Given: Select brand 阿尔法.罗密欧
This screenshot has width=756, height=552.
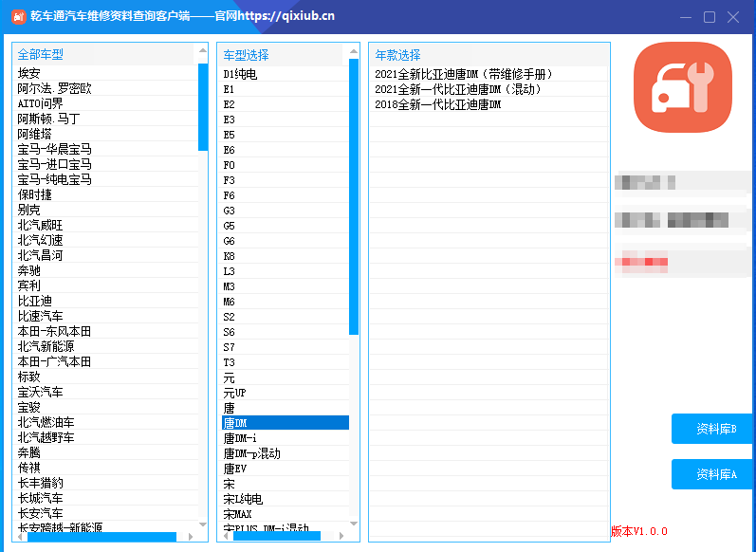Looking at the screenshot, I should click(x=105, y=88).
